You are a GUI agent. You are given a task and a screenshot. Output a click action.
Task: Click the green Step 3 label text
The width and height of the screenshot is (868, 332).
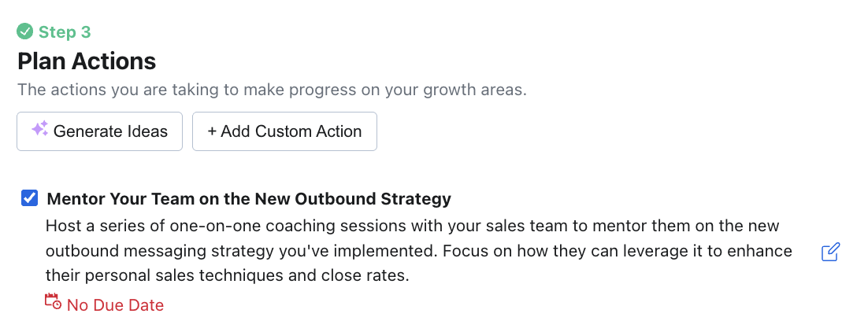click(65, 32)
